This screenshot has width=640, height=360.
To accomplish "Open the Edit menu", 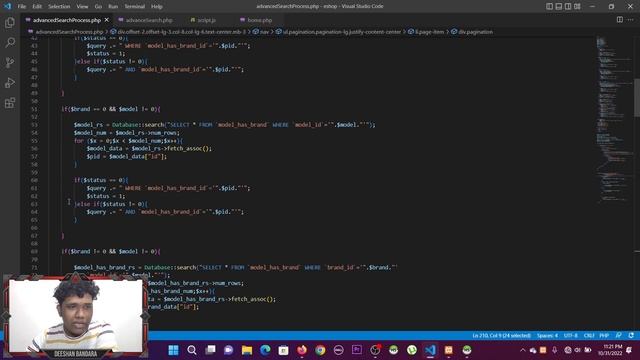I will pyautogui.click(x=37, y=7).
